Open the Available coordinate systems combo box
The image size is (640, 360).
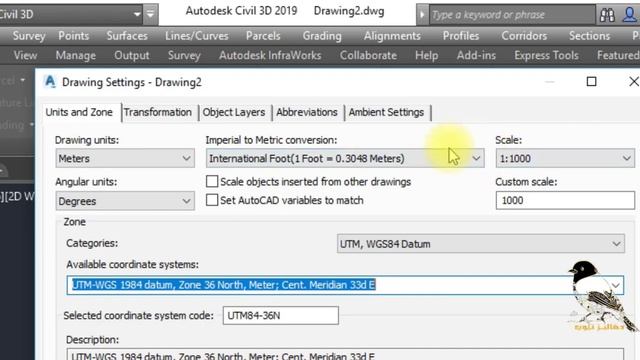[x=345, y=285]
